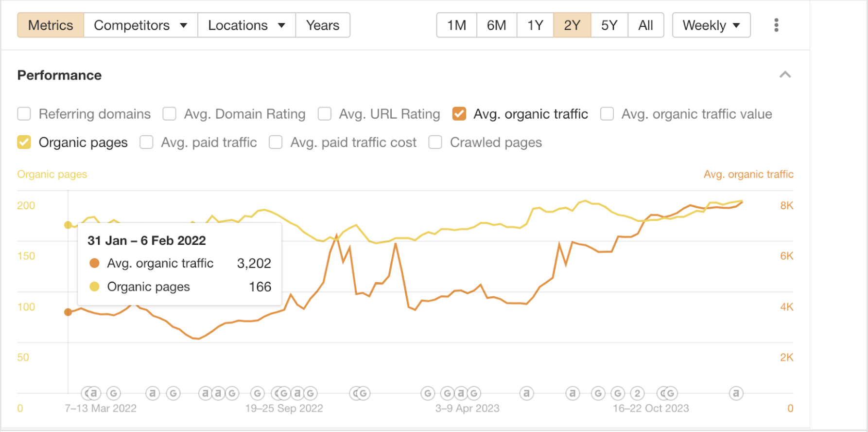Enable the Referring domains metric
Screen dimensions: 868x432
point(24,114)
